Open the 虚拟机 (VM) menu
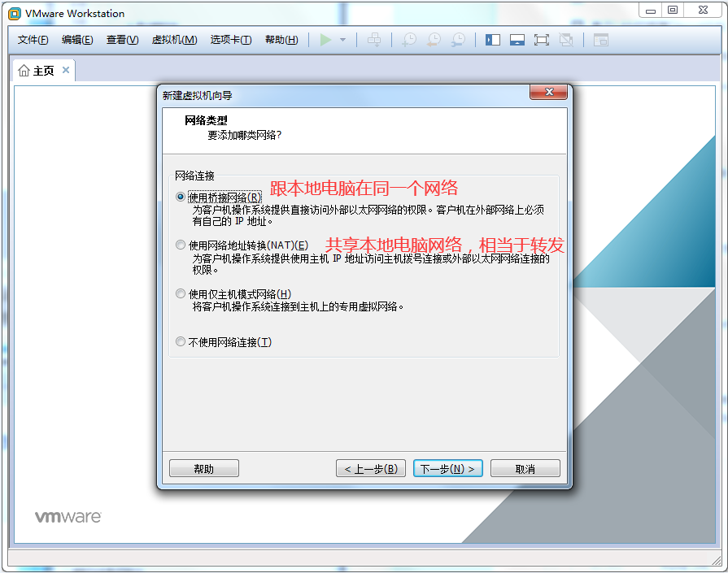Screen dimensions: 728x573 (x=174, y=40)
